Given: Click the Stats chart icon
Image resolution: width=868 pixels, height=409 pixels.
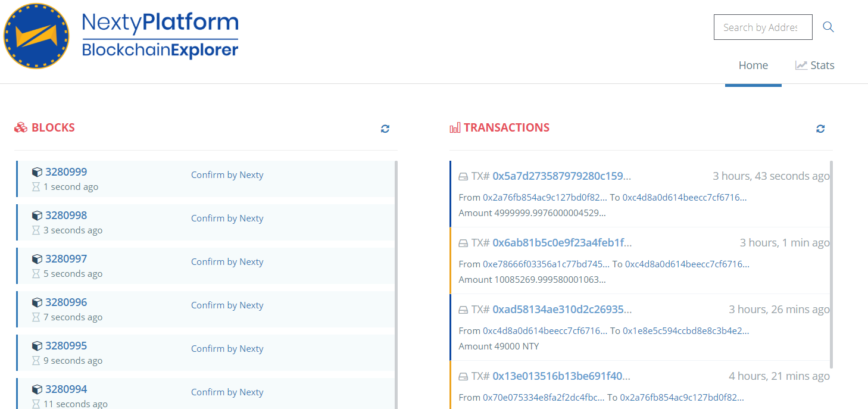Looking at the screenshot, I should coord(801,65).
